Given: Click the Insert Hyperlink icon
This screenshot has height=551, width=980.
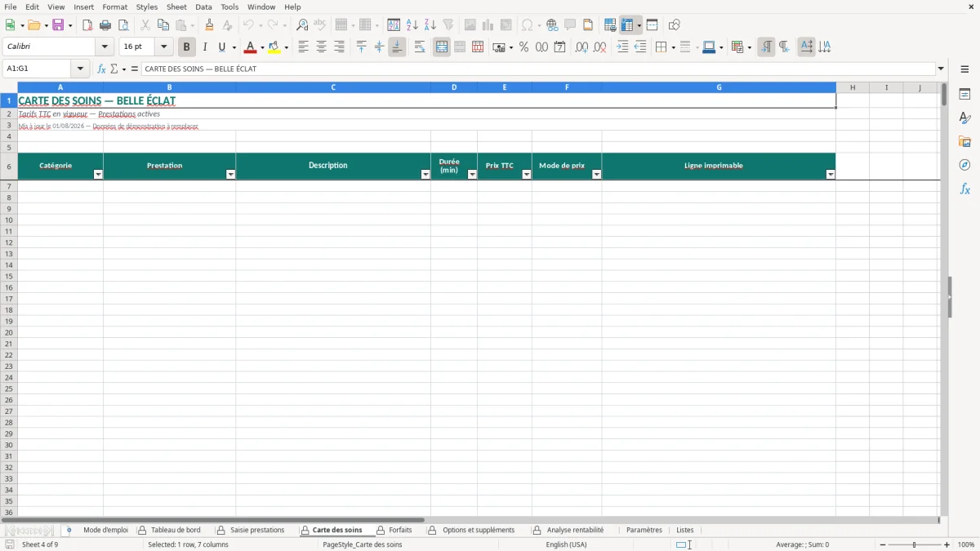Looking at the screenshot, I should pyautogui.click(x=552, y=25).
